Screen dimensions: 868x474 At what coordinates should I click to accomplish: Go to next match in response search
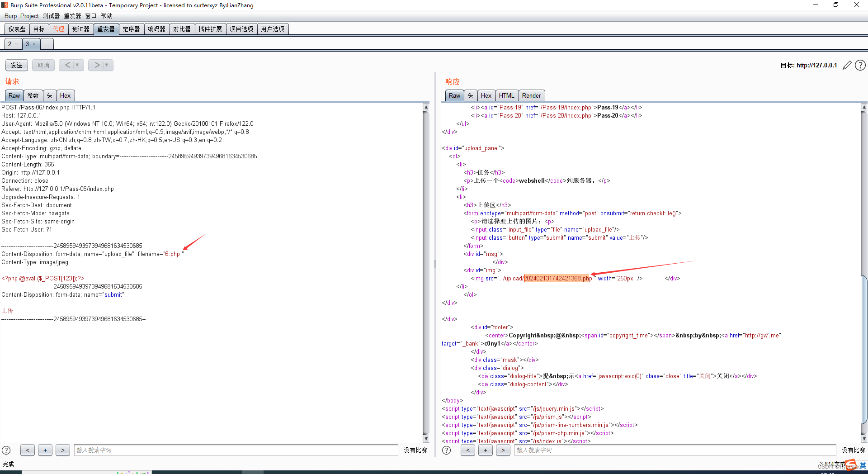pos(503,450)
